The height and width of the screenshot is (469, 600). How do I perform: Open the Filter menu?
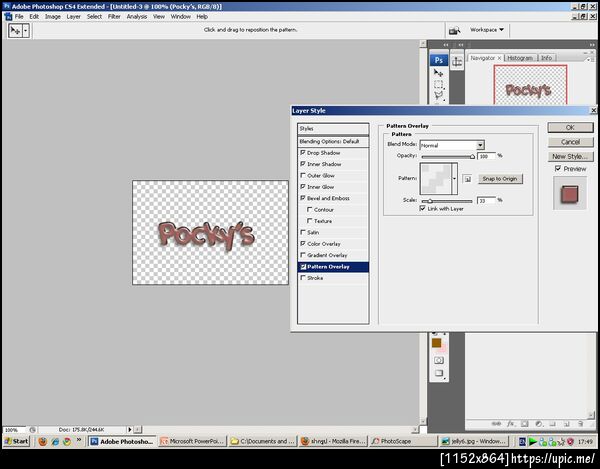[x=114, y=16]
